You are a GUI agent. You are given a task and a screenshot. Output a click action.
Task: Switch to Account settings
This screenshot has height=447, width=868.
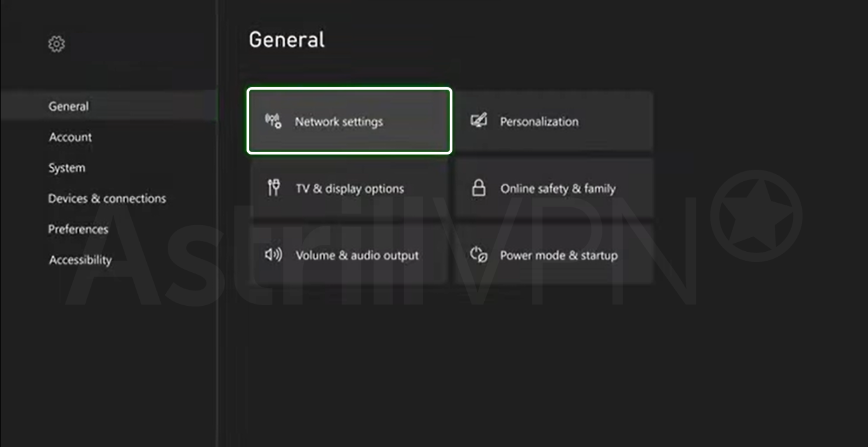pos(70,137)
